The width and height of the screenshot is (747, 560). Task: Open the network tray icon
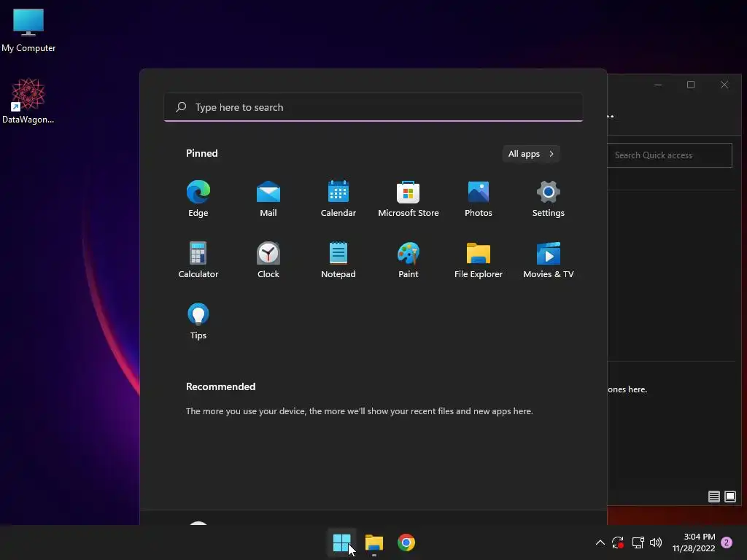(x=638, y=542)
